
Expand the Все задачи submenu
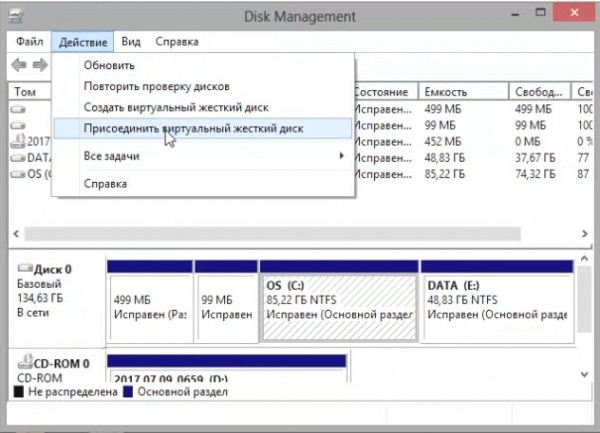(202, 156)
